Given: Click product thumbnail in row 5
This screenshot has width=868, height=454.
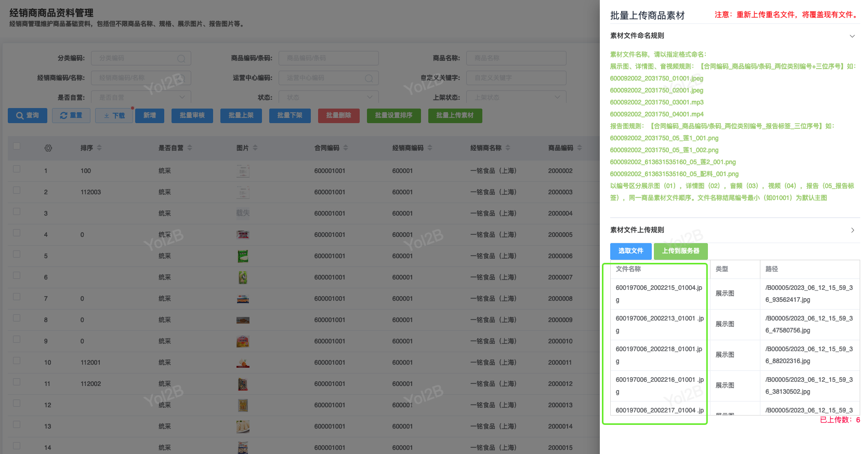Looking at the screenshot, I should 243,256.
